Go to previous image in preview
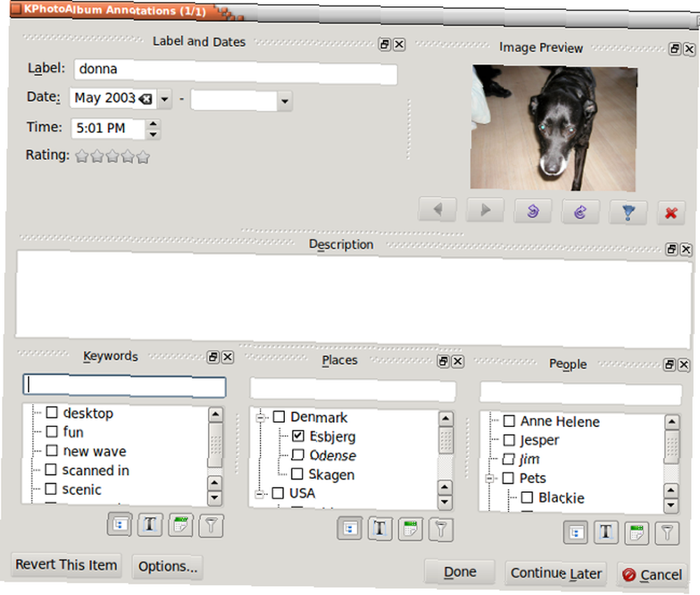This screenshot has width=700, height=595. (437, 209)
